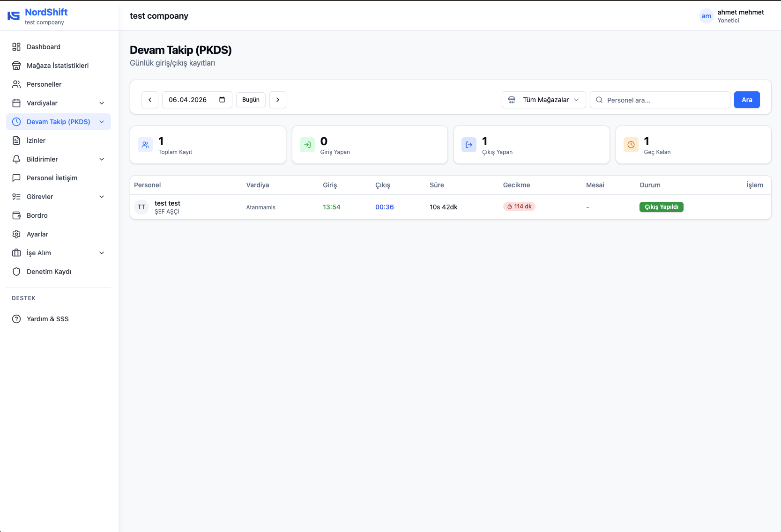Open the Denetim Kaydı page
Viewport: 781px width, 532px height.
click(x=49, y=272)
